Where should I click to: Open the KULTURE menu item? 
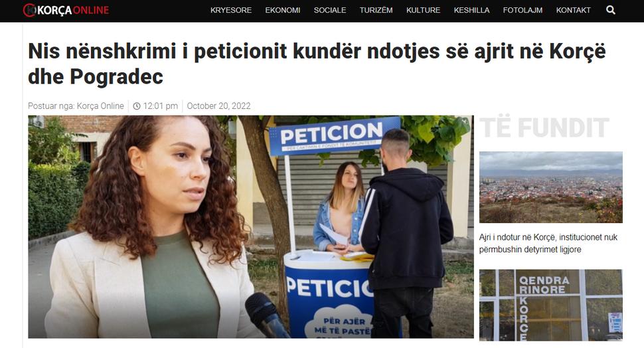click(x=423, y=10)
